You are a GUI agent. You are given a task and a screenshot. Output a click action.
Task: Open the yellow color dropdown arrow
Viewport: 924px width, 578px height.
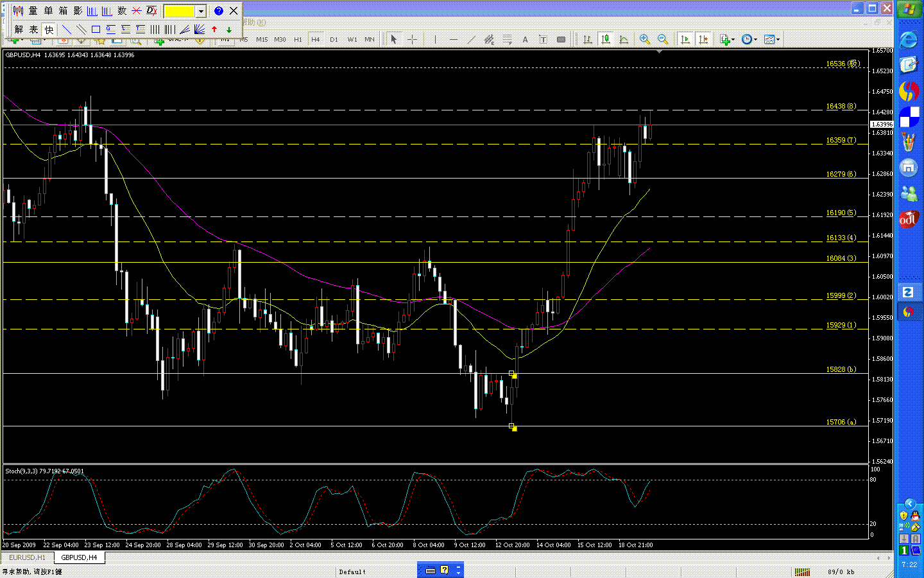pos(201,11)
